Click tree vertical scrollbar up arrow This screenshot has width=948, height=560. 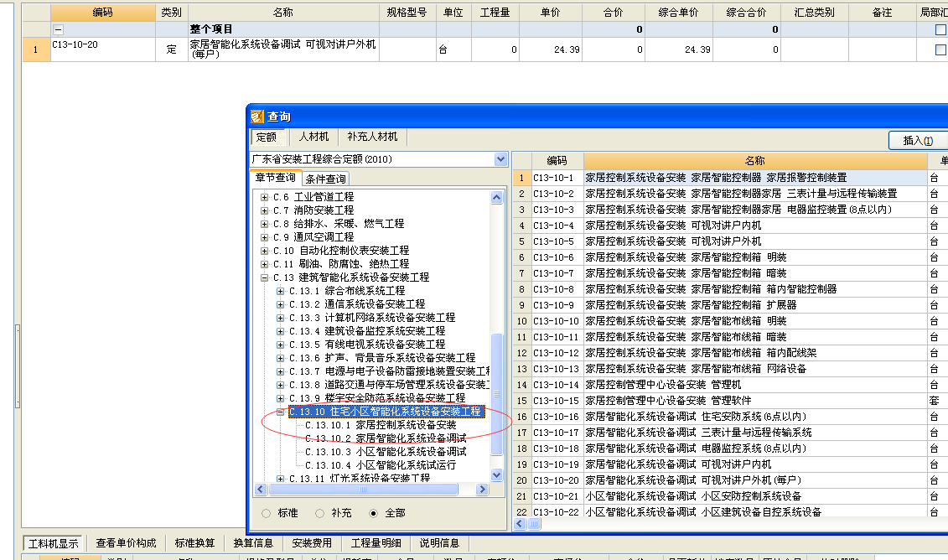pyautogui.click(x=496, y=198)
